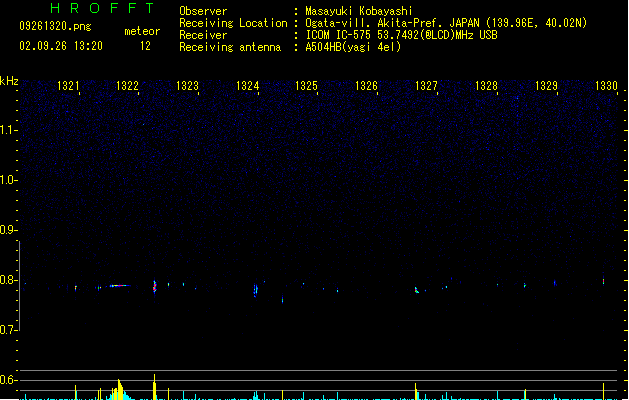Click the meteor label
Viewport: 629px width, 400px height.
click(142, 31)
